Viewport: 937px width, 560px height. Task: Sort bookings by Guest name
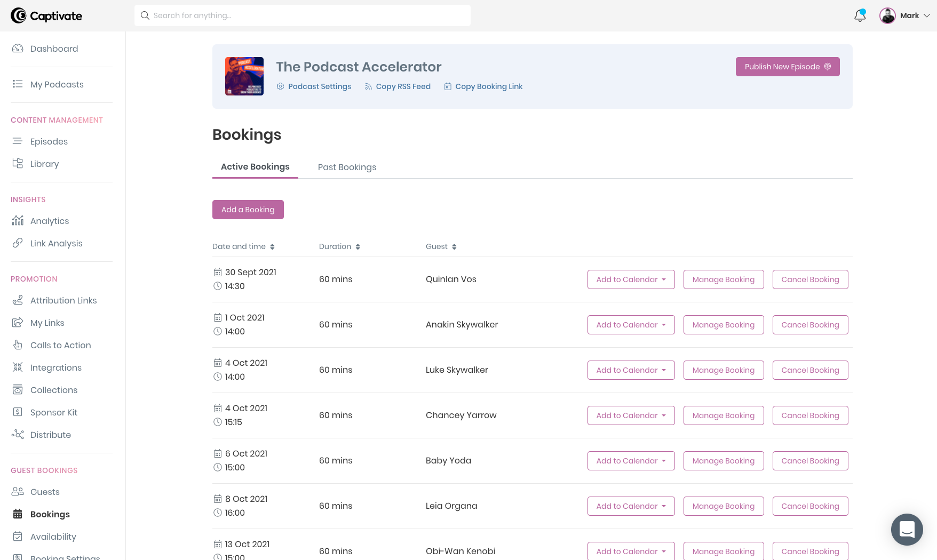click(441, 246)
